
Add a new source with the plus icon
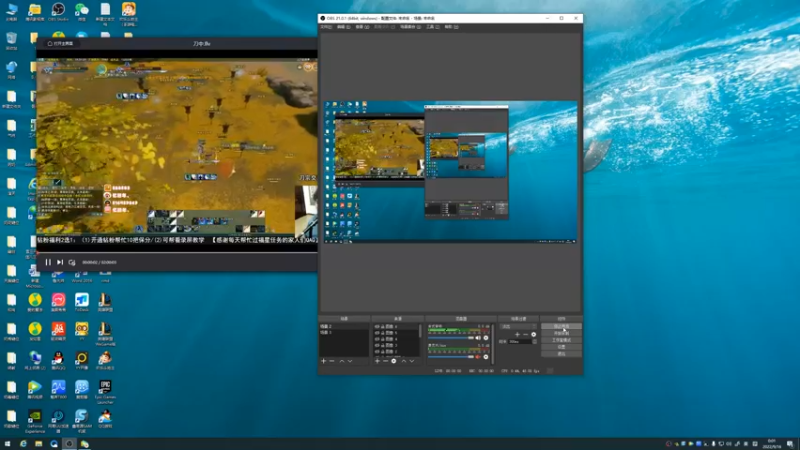[x=377, y=361]
